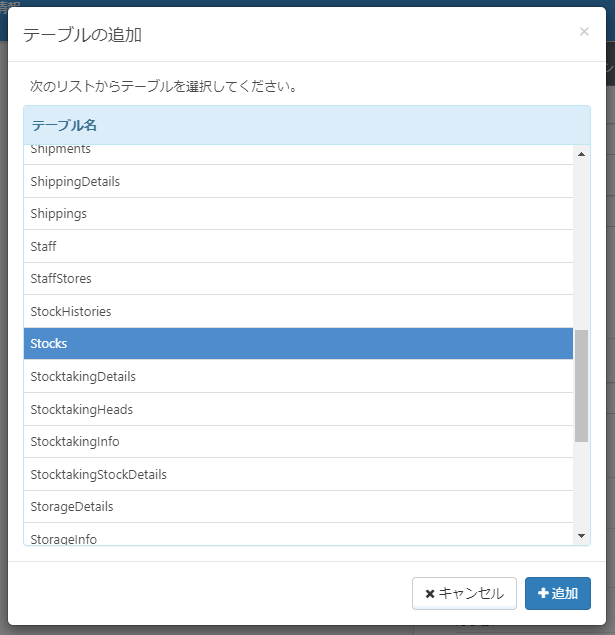Select the StorageInfo table row
This screenshot has height=635, width=615.
(x=298, y=536)
